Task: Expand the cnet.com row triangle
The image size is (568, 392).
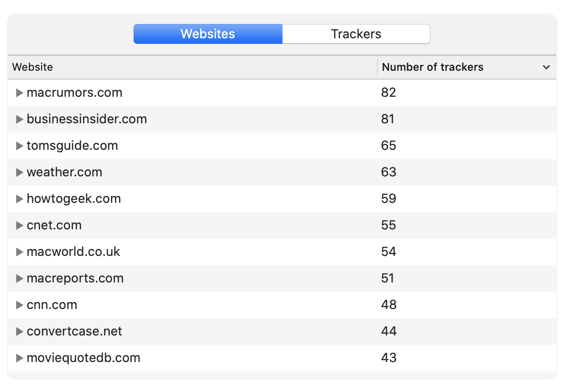Action: pos(20,225)
